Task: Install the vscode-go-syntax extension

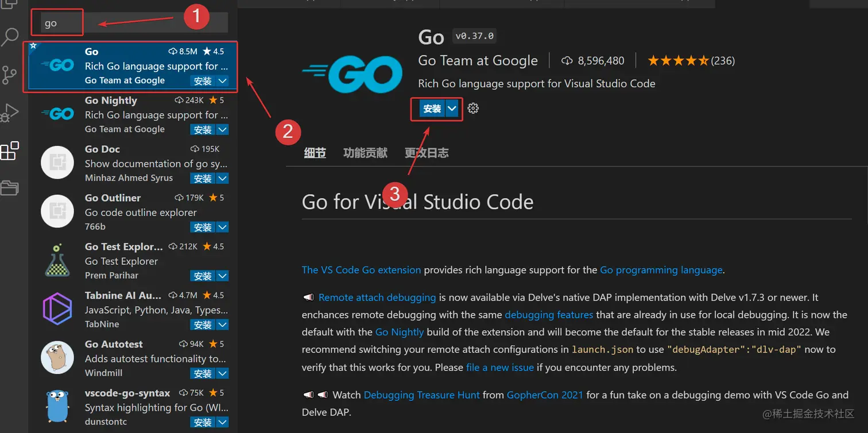Action: (x=203, y=422)
